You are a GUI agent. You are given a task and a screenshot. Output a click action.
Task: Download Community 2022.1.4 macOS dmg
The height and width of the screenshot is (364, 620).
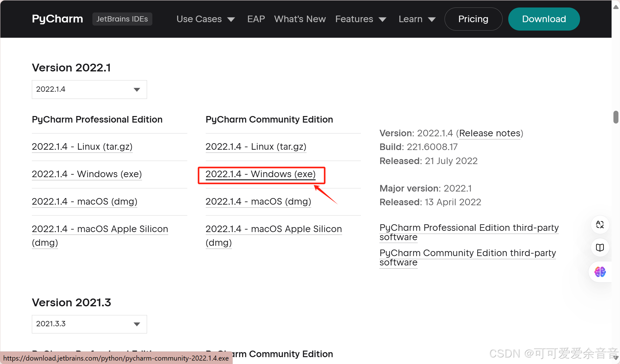tap(258, 201)
